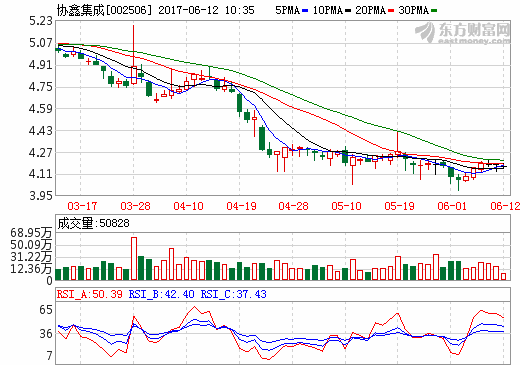This screenshot has height=365, width=520.
Task: Click the 65 RSI axis label
Action: [46, 310]
